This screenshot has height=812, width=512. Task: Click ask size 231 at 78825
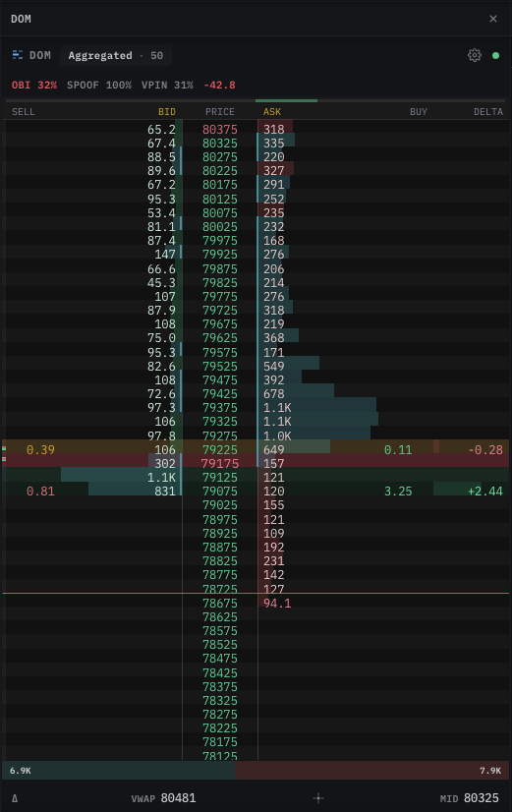pos(274,561)
